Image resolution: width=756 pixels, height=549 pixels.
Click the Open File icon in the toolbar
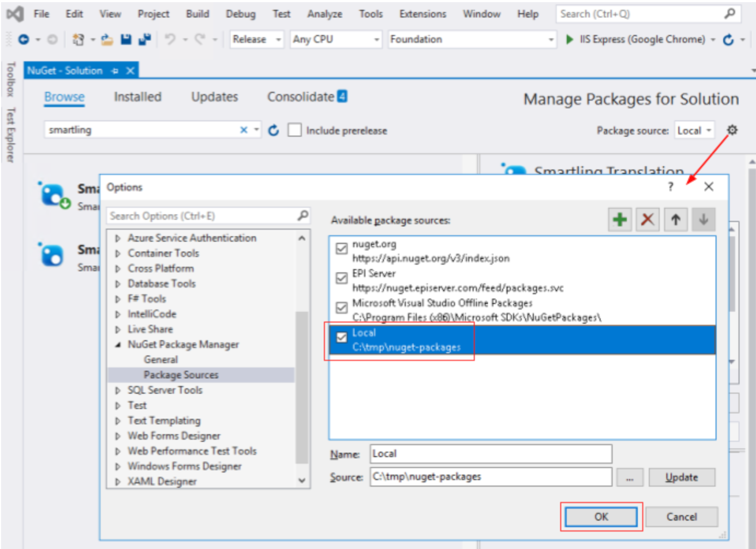point(108,39)
